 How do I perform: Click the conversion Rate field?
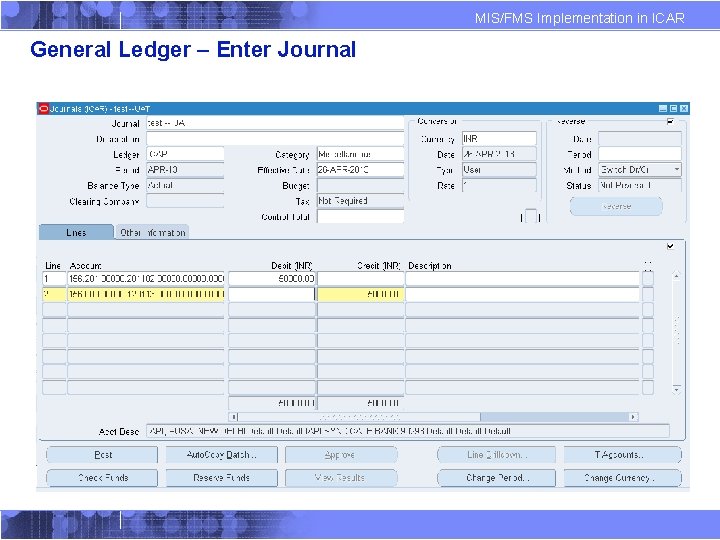(499, 186)
